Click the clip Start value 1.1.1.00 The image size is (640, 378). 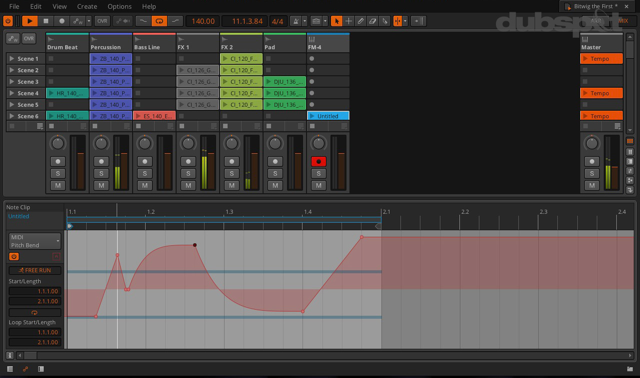pos(35,291)
